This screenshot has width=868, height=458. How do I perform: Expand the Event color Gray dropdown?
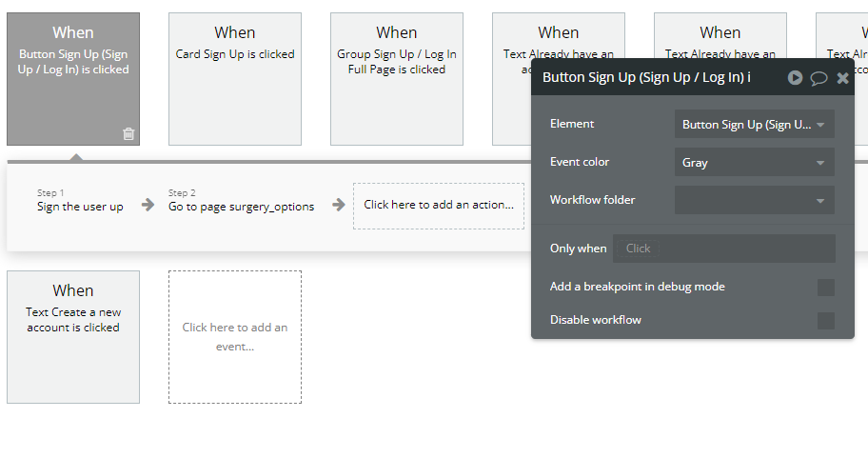click(x=754, y=162)
